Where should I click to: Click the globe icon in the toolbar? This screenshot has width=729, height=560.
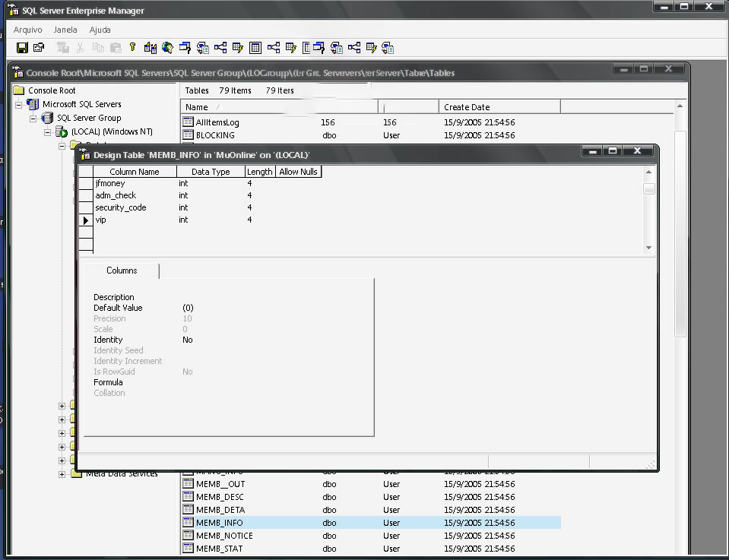tap(167, 48)
